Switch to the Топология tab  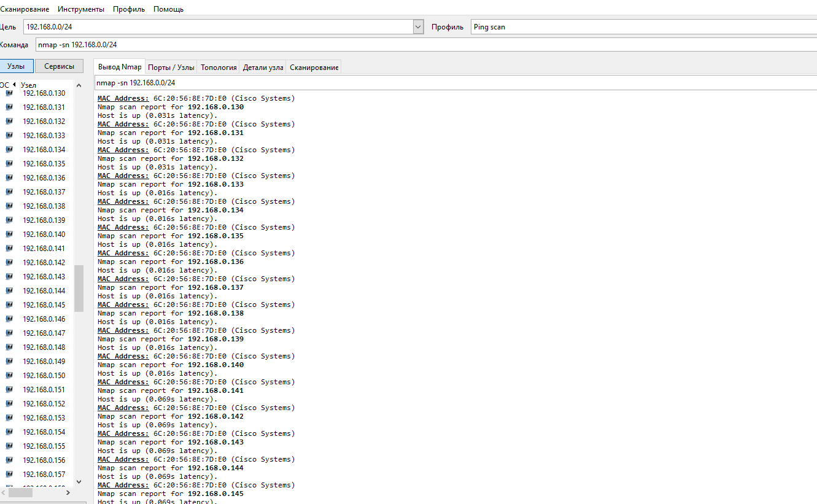(x=219, y=68)
